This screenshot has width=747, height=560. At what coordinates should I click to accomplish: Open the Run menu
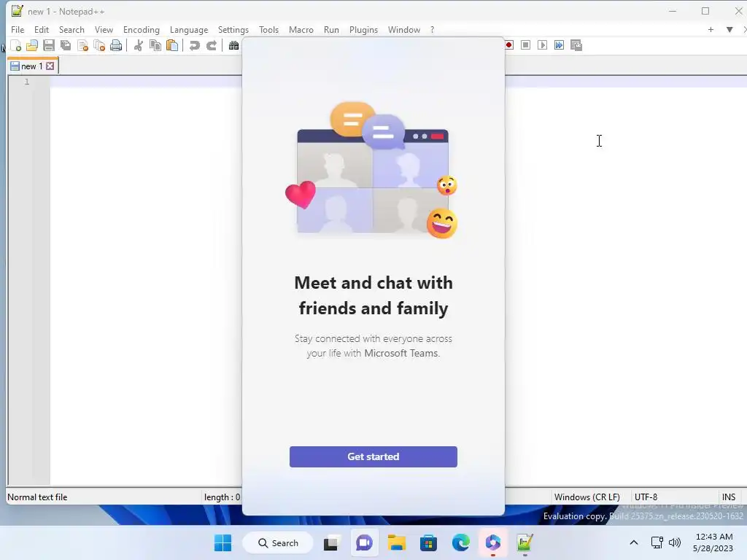(331, 29)
